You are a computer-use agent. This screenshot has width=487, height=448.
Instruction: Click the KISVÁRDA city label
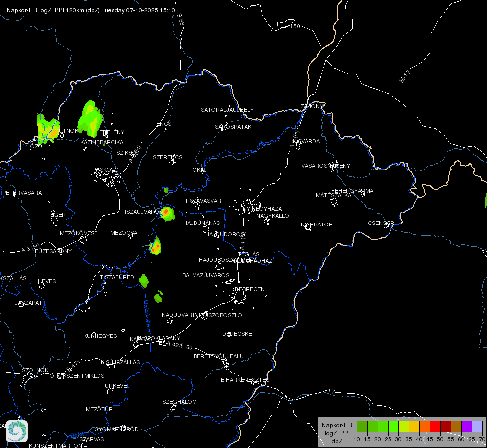point(307,141)
